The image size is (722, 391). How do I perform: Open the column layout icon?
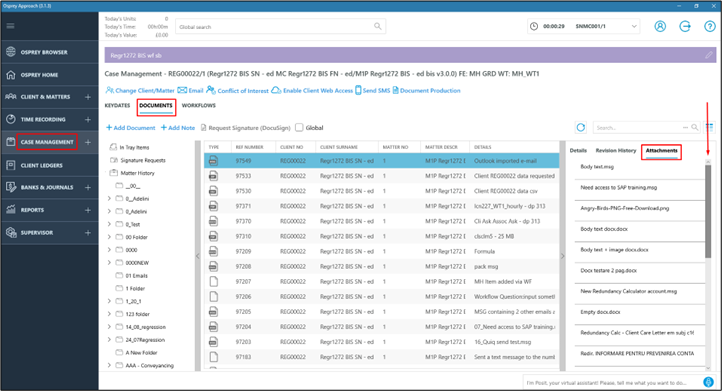pos(710,127)
